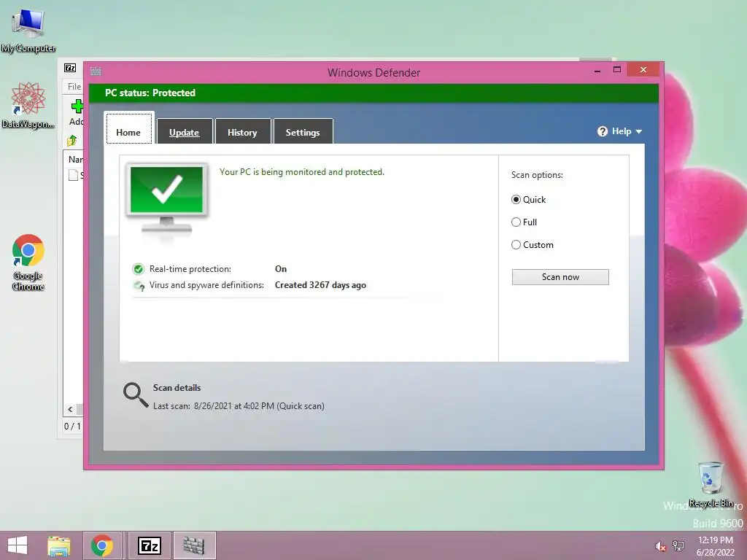Switch to Chrome in the taskbar

(x=102, y=545)
